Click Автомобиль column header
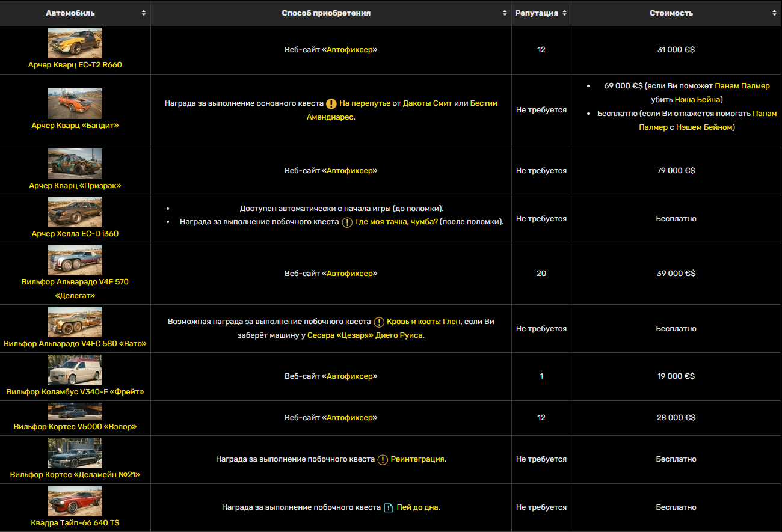This screenshot has width=782, height=532. tap(75, 13)
